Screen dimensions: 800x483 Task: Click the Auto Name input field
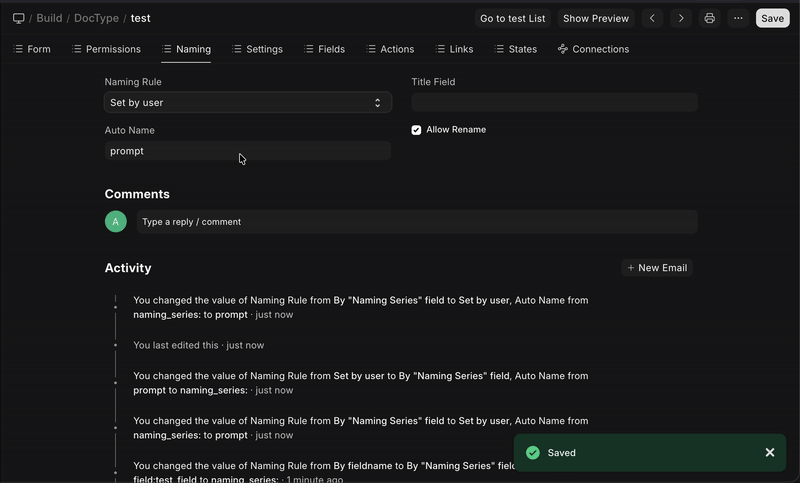click(248, 151)
